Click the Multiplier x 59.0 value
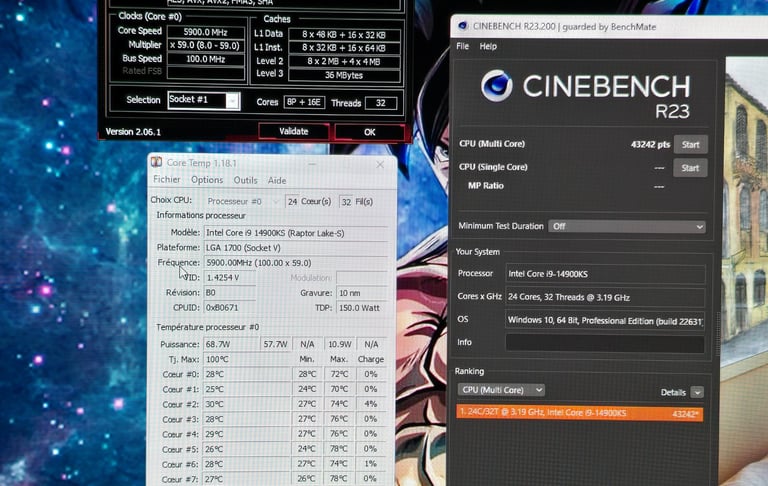 (206, 46)
